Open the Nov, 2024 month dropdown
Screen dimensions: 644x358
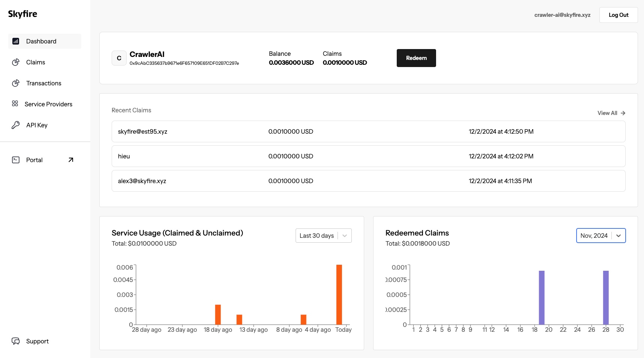(601, 236)
